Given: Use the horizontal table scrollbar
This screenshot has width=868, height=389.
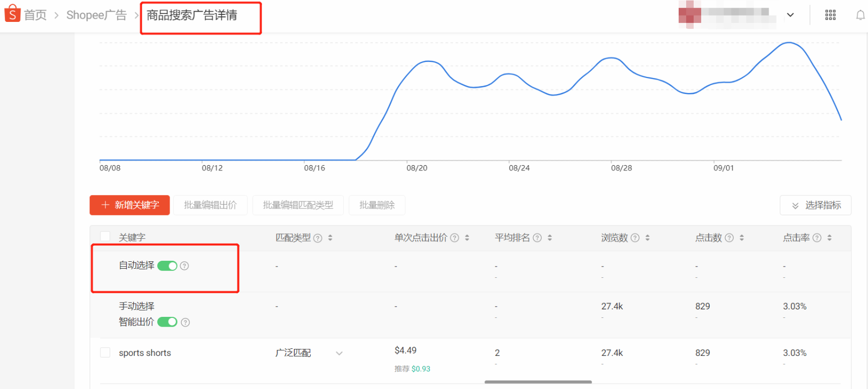Looking at the screenshot, I should (538, 382).
